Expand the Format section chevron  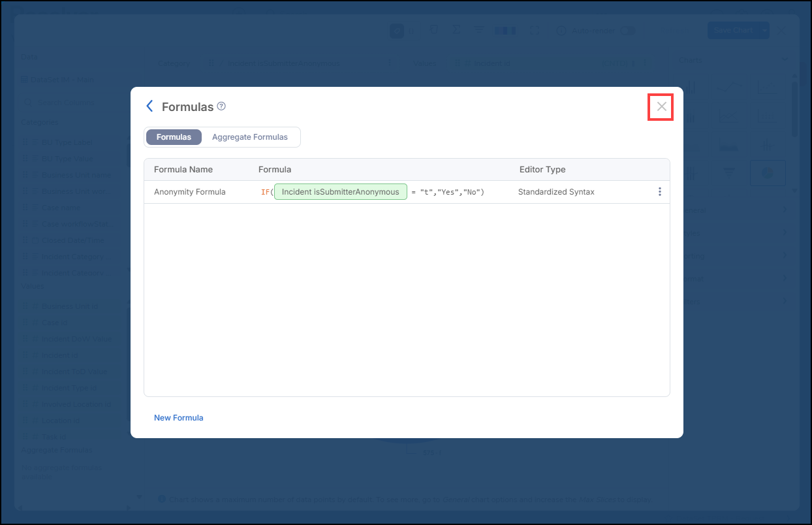pos(784,279)
